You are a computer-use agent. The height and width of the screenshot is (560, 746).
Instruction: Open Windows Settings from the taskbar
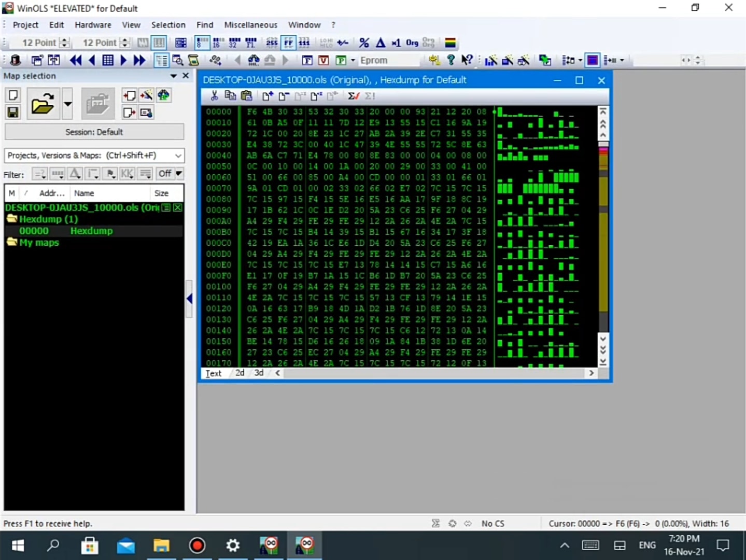pos(233,545)
